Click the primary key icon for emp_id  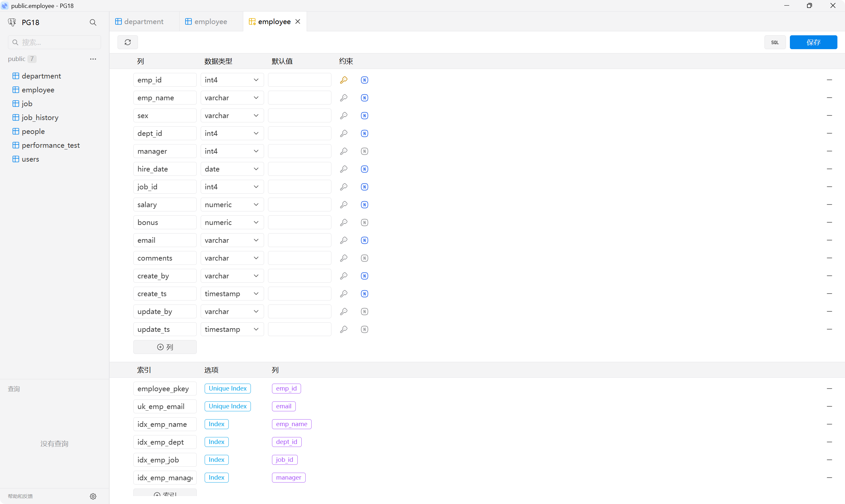pyautogui.click(x=344, y=80)
